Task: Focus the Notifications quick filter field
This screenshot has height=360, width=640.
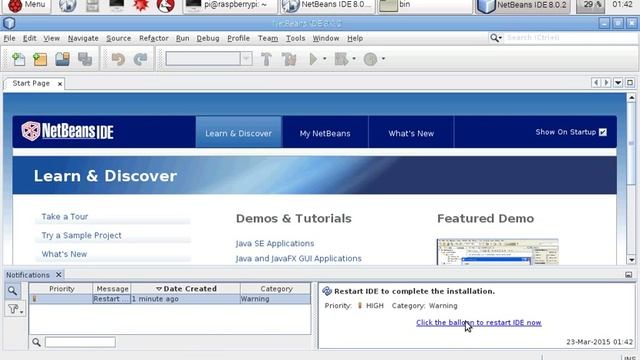Action: pos(80,342)
